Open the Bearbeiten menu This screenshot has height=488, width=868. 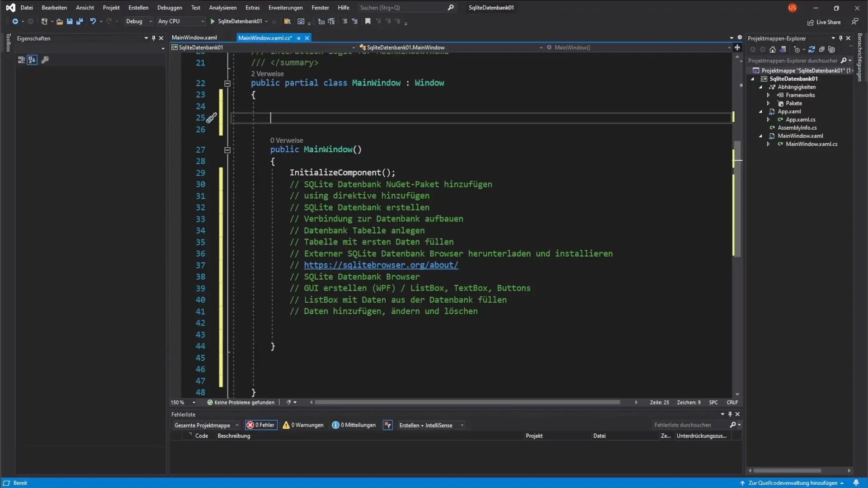click(54, 8)
